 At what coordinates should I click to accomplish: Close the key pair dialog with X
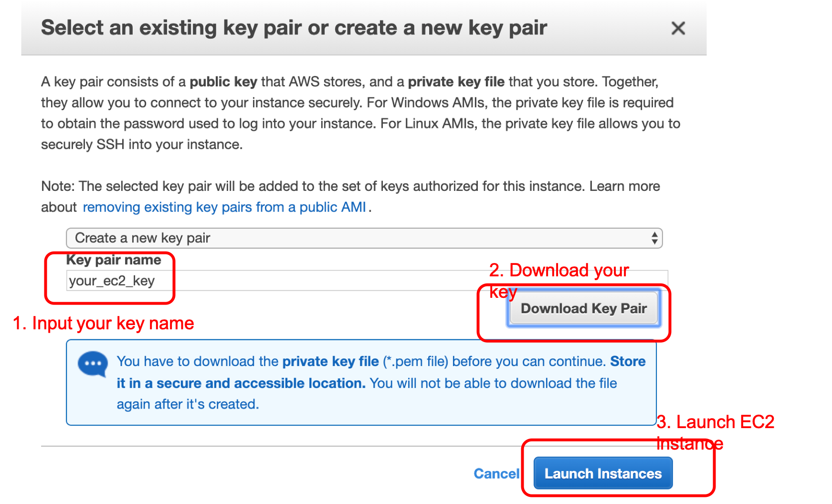pyautogui.click(x=678, y=28)
